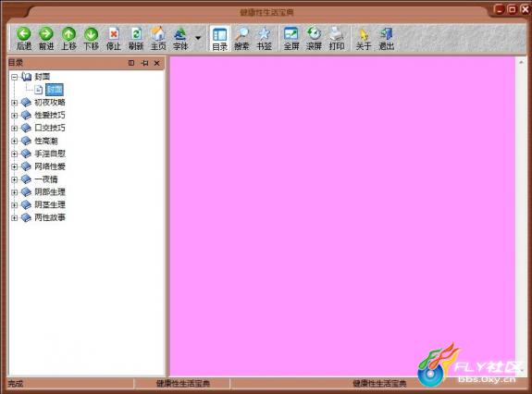The height and width of the screenshot is (394, 532).
Task: Click the 停止 stop icon
Action: click(x=114, y=34)
